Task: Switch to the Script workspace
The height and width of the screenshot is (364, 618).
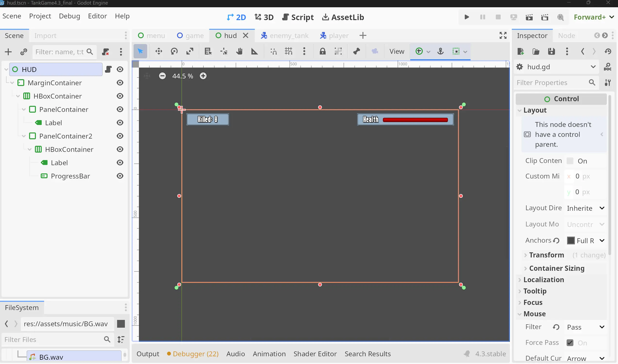Action: pos(297,17)
